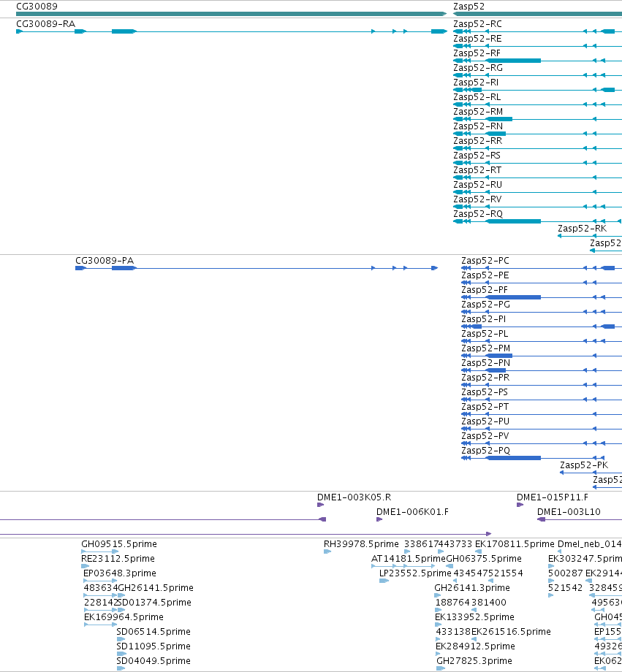Click the DME1-003K05.R clone label

pyautogui.click(x=354, y=497)
